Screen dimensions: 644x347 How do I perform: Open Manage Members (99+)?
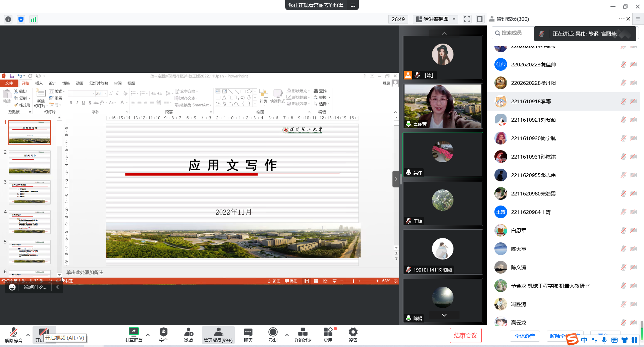(218, 335)
